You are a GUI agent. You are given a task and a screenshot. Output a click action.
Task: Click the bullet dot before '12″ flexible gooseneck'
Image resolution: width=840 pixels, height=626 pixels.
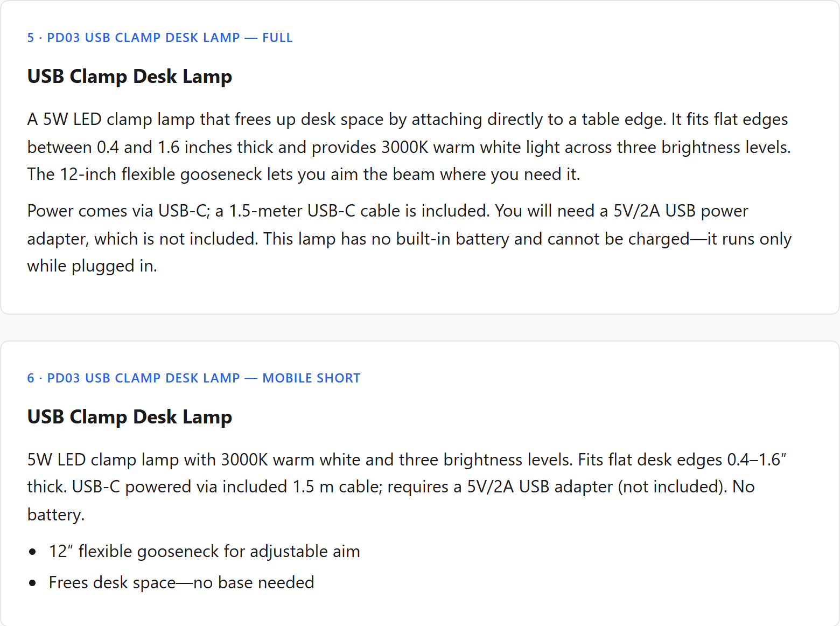pos(33,552)
